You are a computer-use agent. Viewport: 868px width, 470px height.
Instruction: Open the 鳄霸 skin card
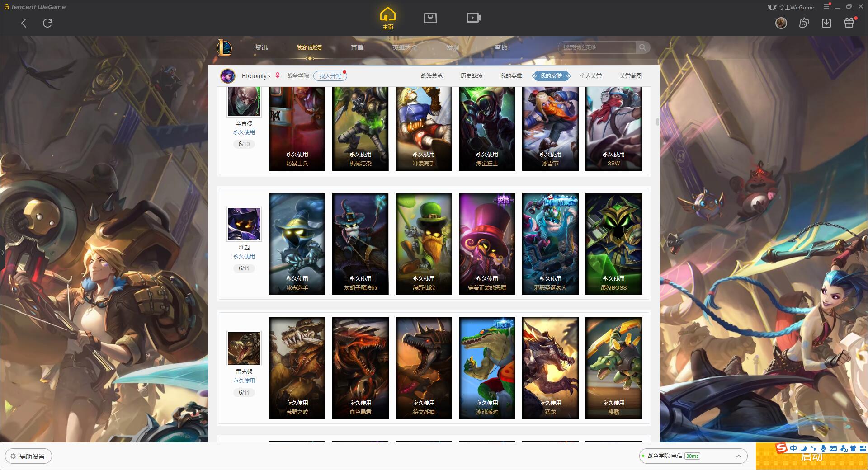pyautogui.click(x=613, y=368)
